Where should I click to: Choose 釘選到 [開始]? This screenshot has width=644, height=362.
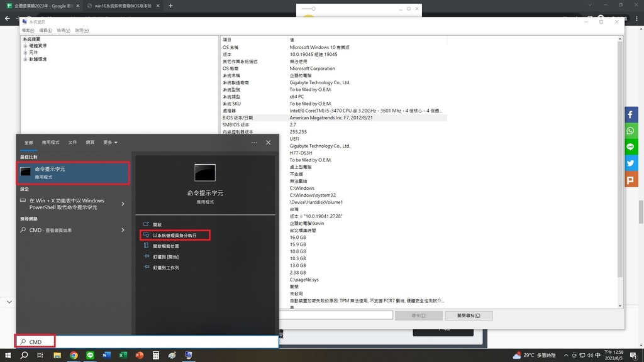pos(165,257)
